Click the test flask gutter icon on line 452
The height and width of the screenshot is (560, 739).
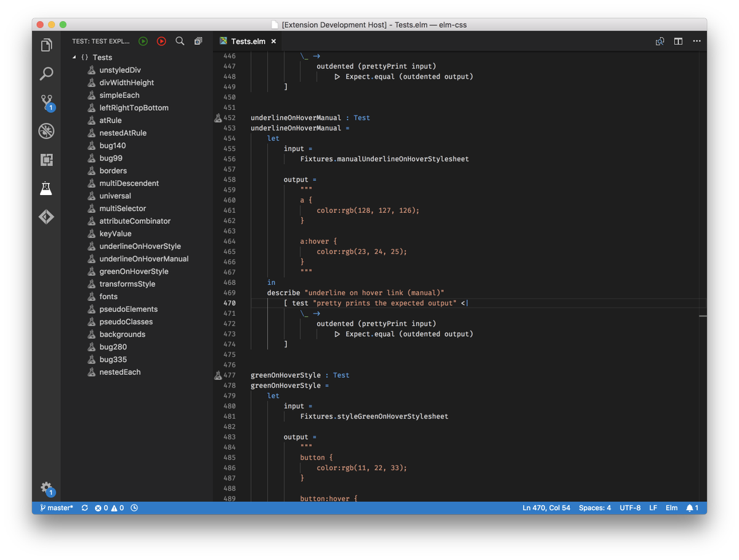click(x=218, y=118)
